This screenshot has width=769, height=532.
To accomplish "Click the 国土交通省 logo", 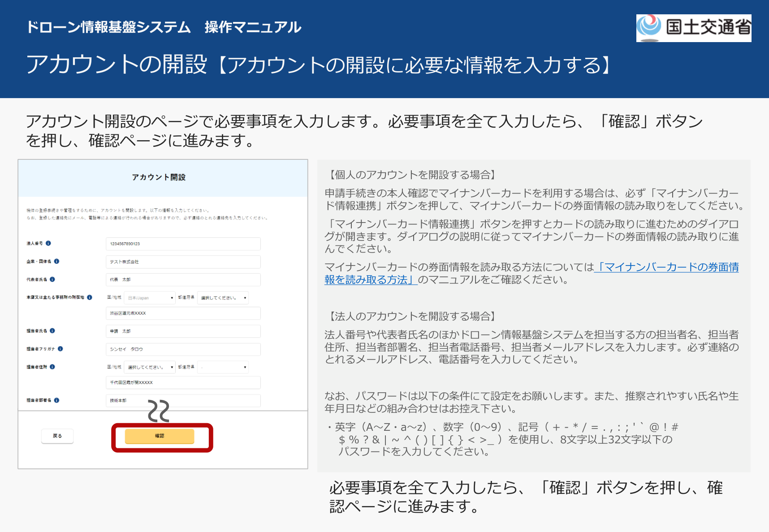I will coord(694,28).
